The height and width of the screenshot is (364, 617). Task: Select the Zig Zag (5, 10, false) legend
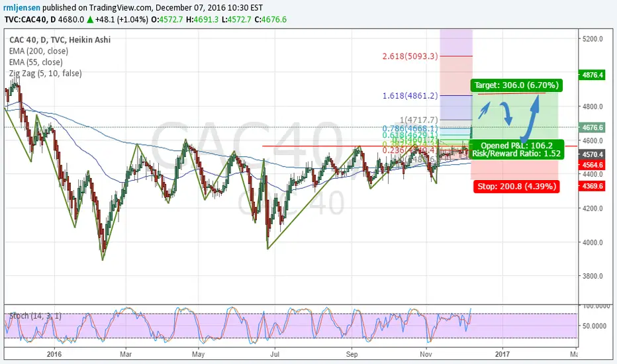pos(45,73)
